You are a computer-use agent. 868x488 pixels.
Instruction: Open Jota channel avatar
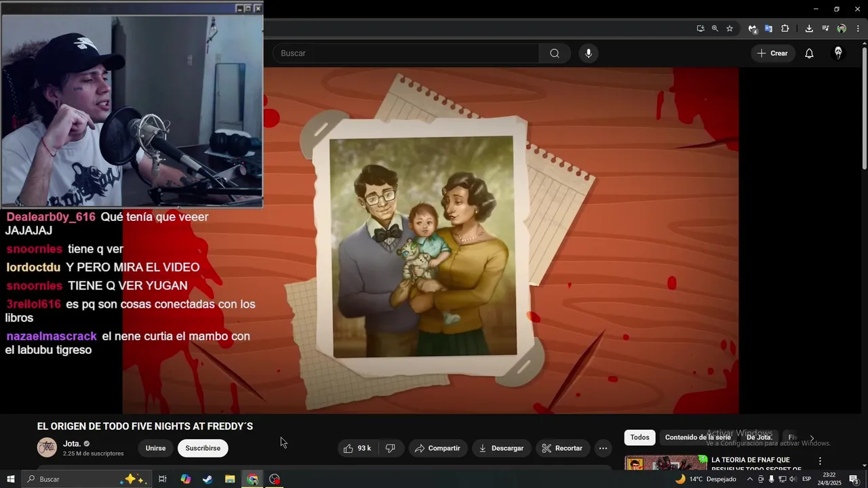(47, 448)
